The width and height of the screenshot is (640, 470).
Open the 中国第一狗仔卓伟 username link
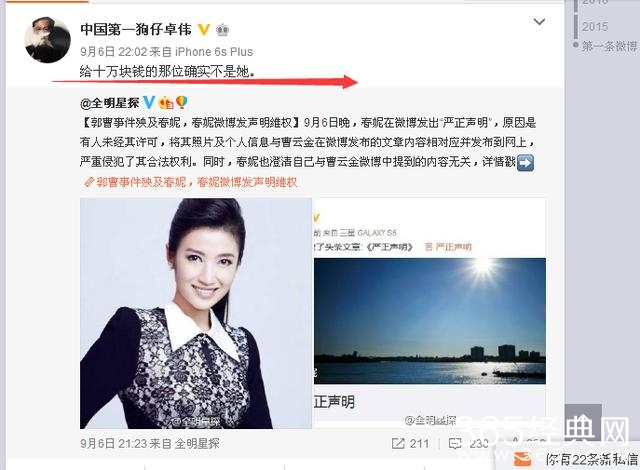tap(136, 29)
